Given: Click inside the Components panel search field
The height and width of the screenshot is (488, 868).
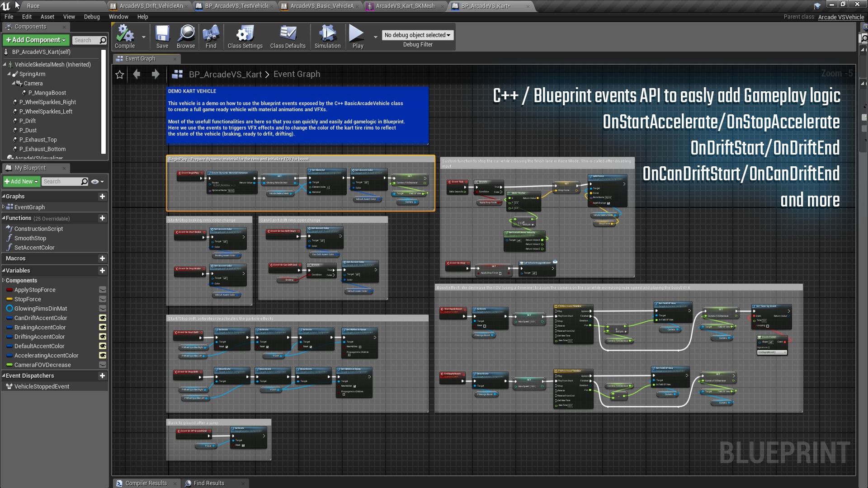Looking at the screenshot, I should coord(89,40).
